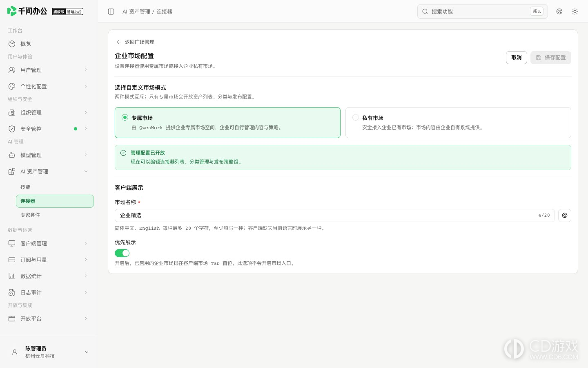Viewport: 588px width, 368px height.
Task: Click the 市场名称 input with 企业精选
Action: coord(335,215)
